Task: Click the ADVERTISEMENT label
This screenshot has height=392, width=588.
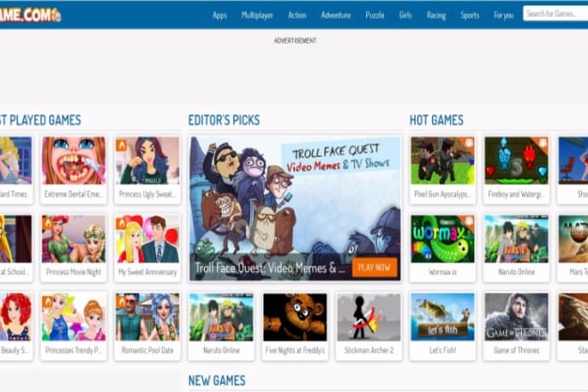Action: 295,40
